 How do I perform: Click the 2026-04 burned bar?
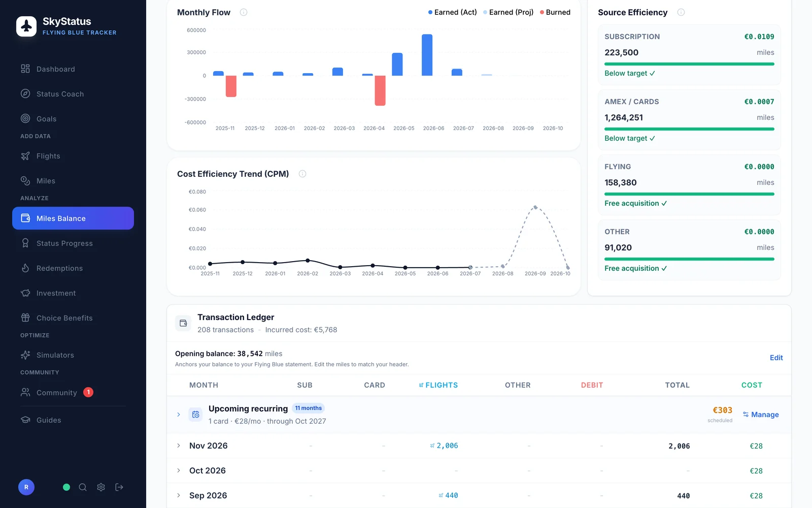click(x=380, y=90)
